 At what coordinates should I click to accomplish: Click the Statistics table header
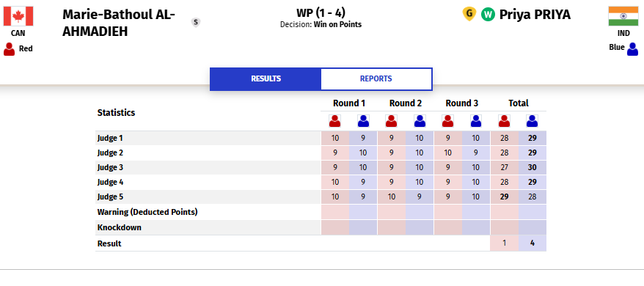tap(116, 113)
